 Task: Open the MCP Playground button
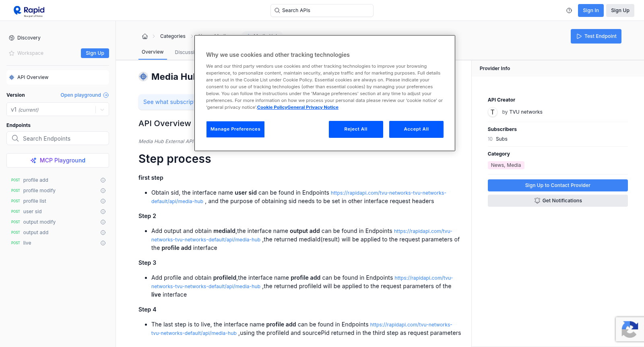click(x=58, y=160)
